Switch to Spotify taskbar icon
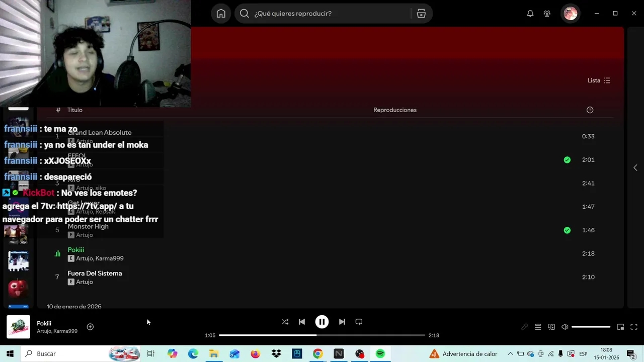This screenshot has height=362, width=644. [x=380, y=354]
